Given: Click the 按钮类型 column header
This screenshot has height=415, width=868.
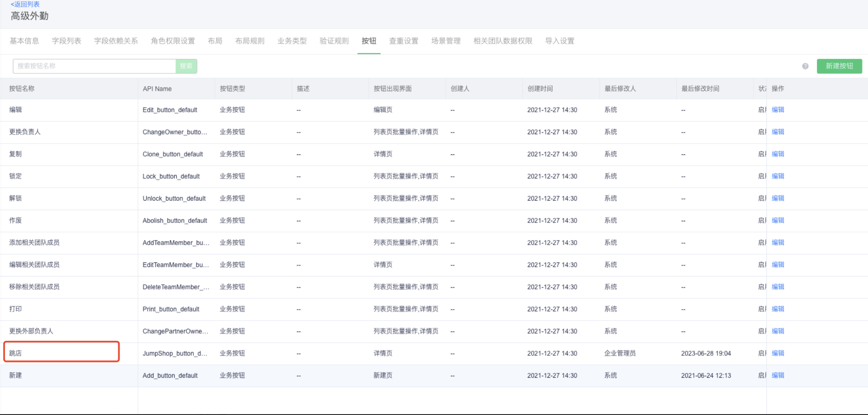Looking at the screenshot, I should click(232, 89).
